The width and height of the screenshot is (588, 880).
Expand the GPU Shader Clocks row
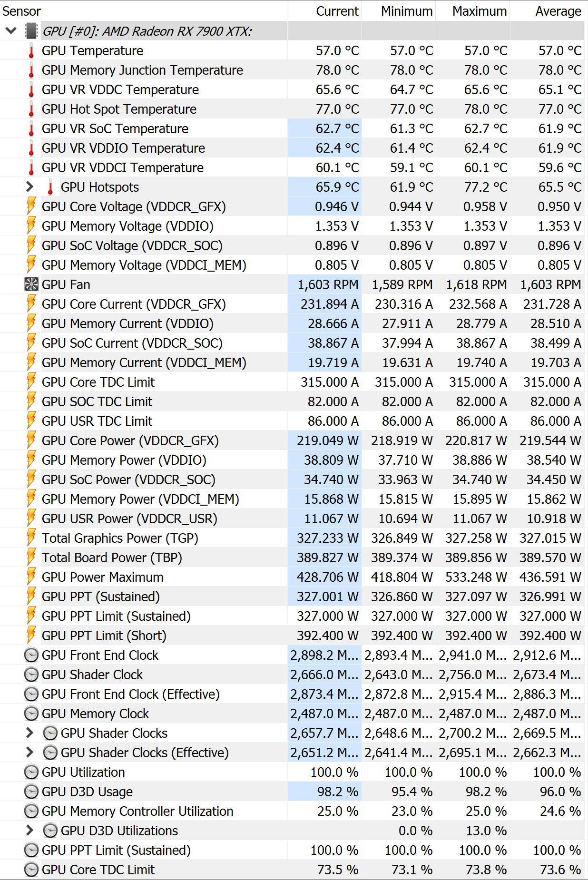pyautogui.click(x=29, y=733)
